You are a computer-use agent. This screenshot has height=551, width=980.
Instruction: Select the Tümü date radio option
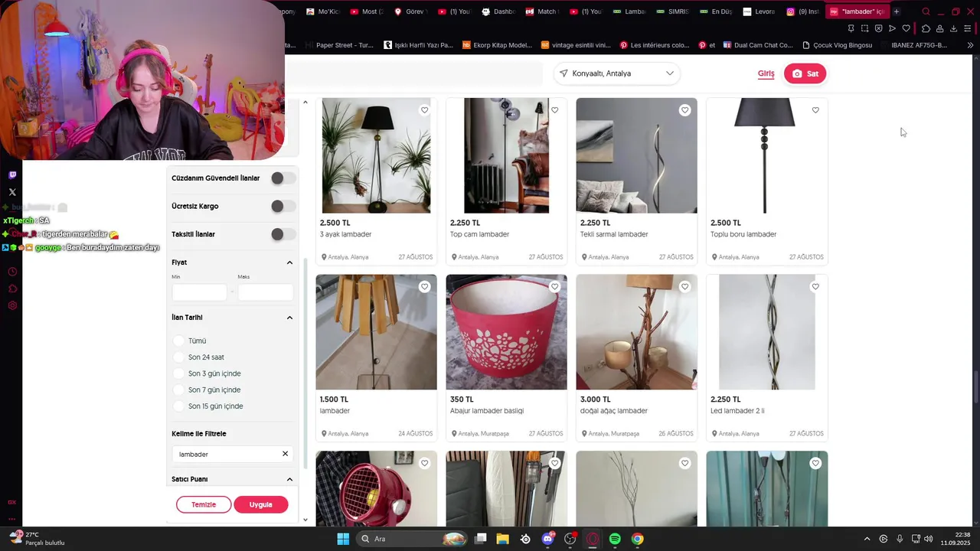tap(178, 341)
